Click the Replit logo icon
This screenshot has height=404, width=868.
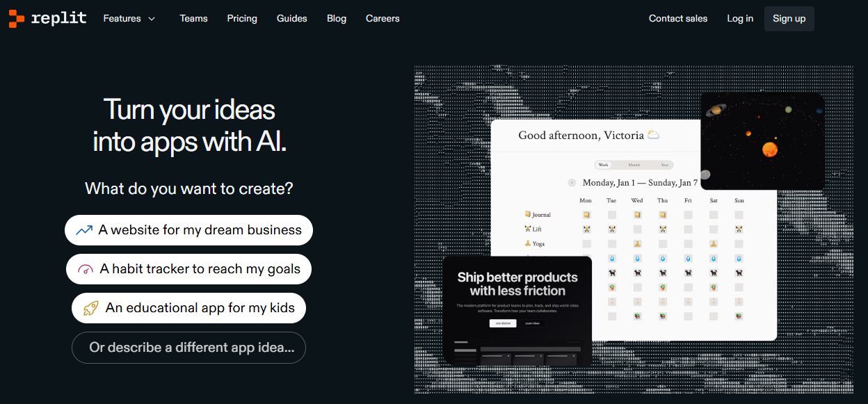(x=17, y=19)
